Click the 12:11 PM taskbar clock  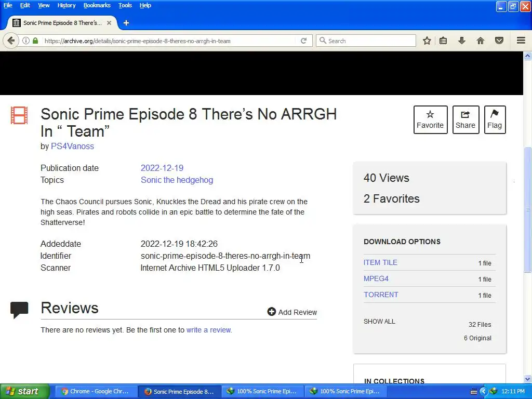tap(513, 391)
